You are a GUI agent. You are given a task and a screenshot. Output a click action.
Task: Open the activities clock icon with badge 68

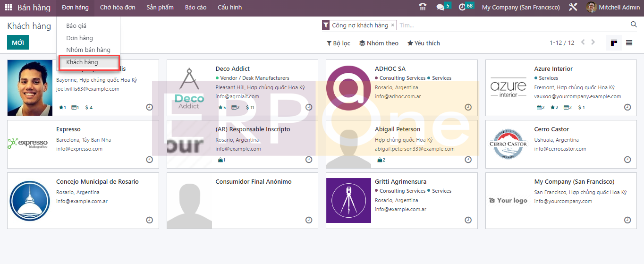click(462, 7)
